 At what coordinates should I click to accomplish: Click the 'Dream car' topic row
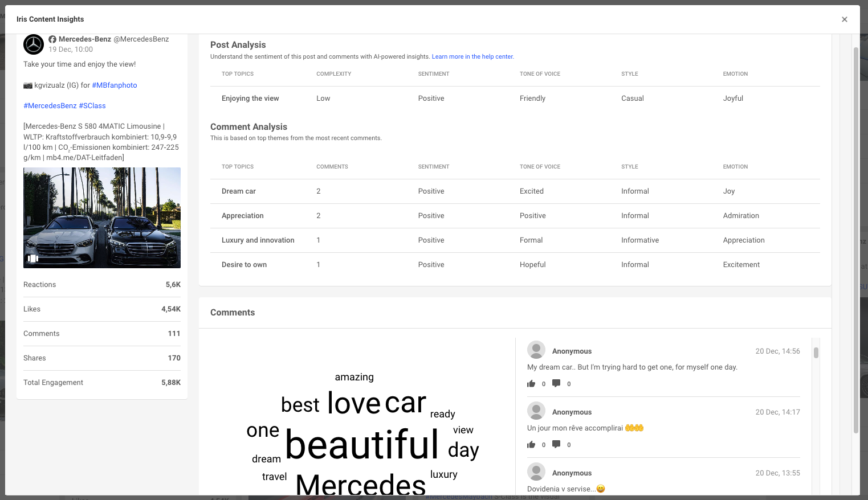pyautogui.click(x=515, y=191)
